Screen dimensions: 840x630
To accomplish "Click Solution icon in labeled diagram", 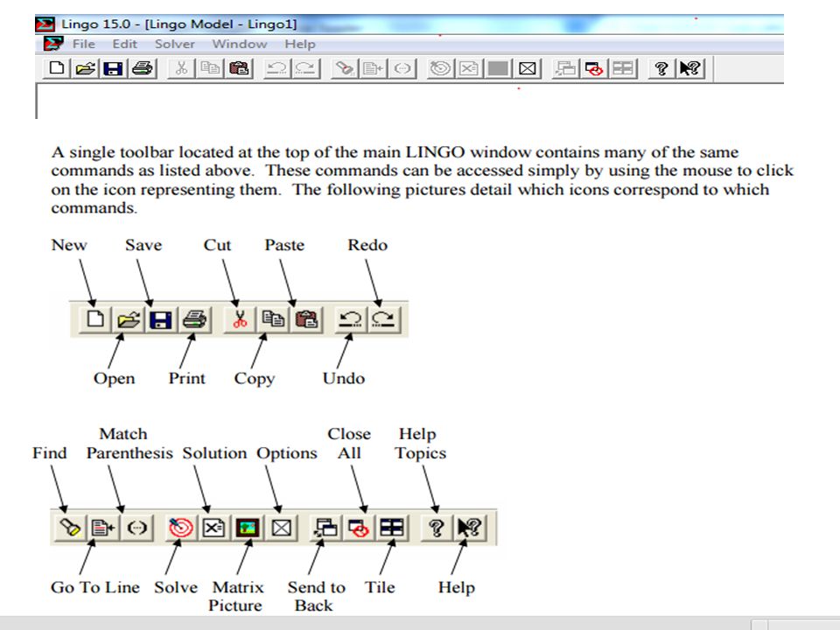I will point(213,528).
